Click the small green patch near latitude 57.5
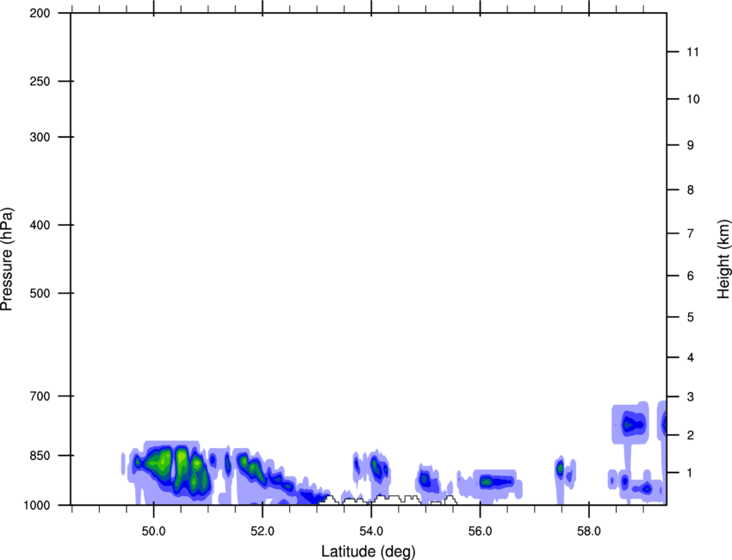Image resolution: width=732 pixels, height=560 pixels. [x=560, y=468]
